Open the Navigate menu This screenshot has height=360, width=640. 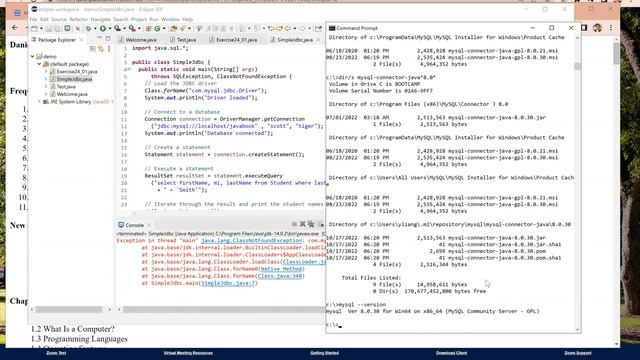tap(100, 19)
